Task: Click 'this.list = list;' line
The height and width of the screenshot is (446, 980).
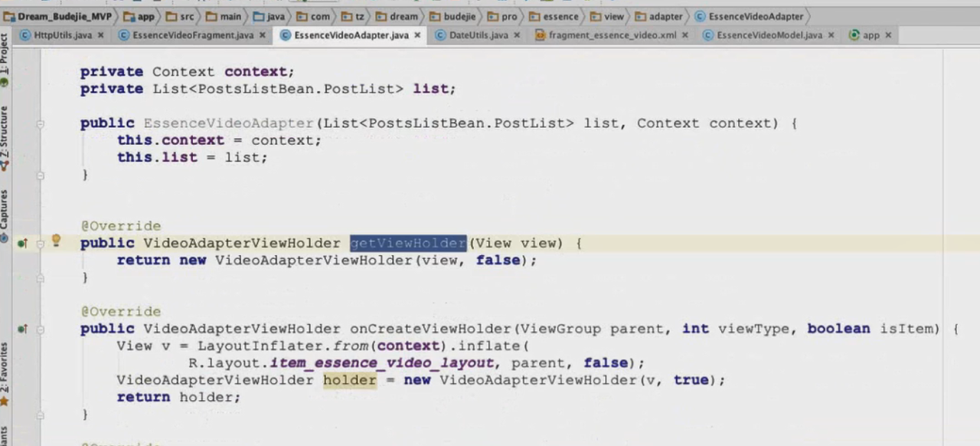Action: 192,157
